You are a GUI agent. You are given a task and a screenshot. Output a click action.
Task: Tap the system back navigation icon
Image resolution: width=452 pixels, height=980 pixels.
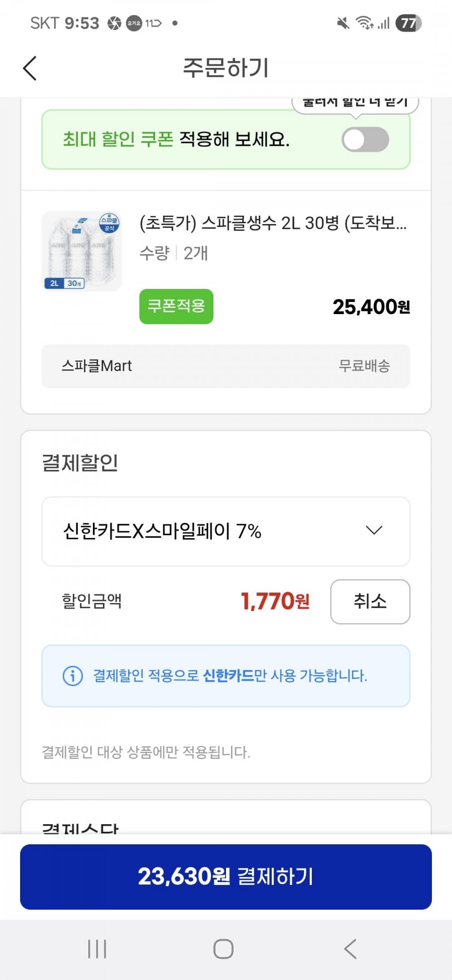pos(350,949)
